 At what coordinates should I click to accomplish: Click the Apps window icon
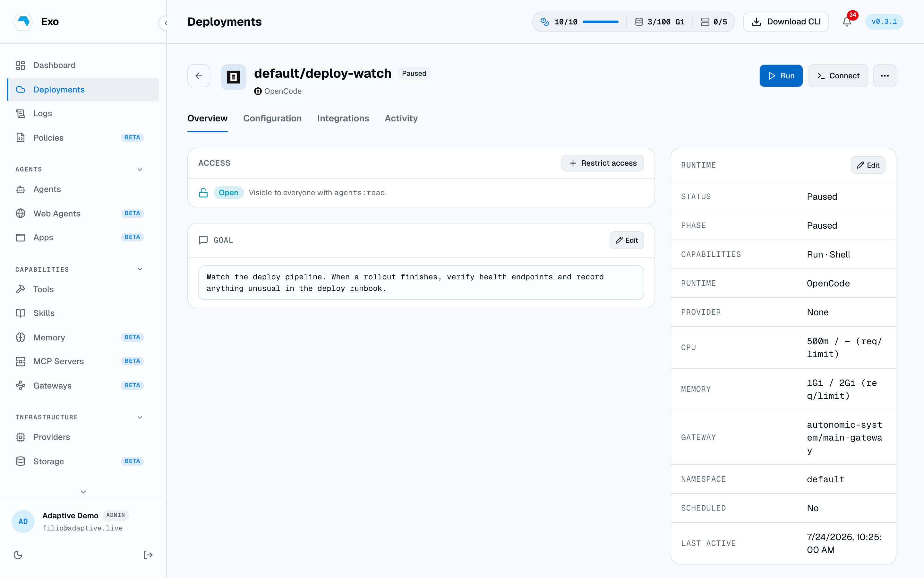click(21, 237)
